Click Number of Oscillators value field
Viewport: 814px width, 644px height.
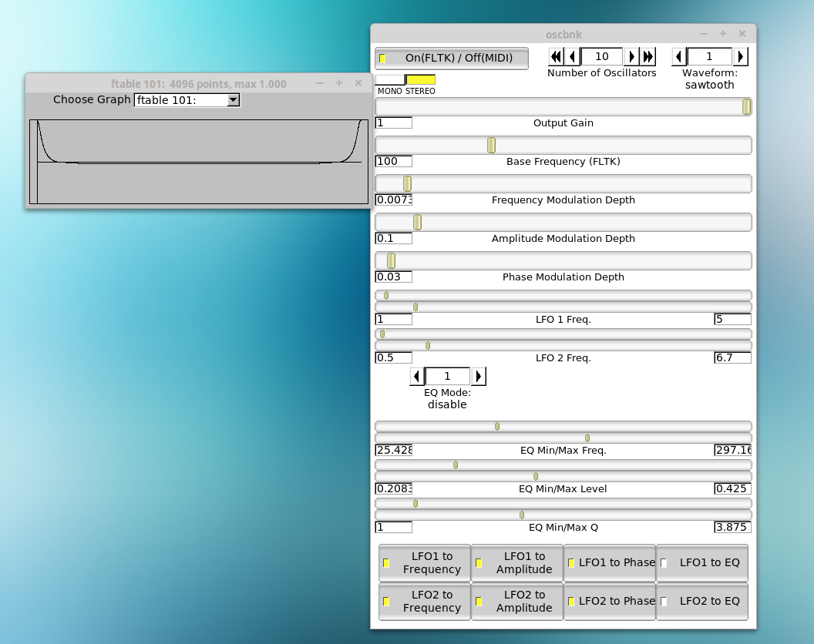602,56
